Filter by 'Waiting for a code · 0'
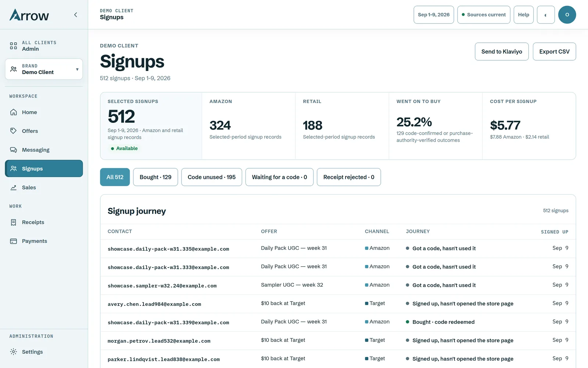This screenshot has height=368, width=588. click(279, 177)
